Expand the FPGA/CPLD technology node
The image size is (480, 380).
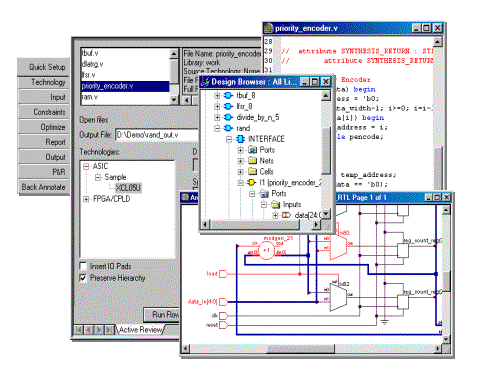click(x=86, y=199)
